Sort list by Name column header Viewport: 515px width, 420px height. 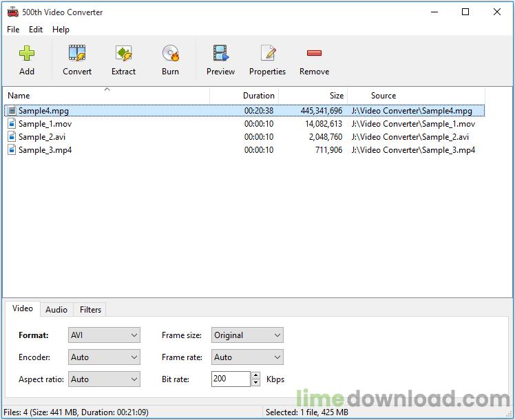click(x=107, y=96)
